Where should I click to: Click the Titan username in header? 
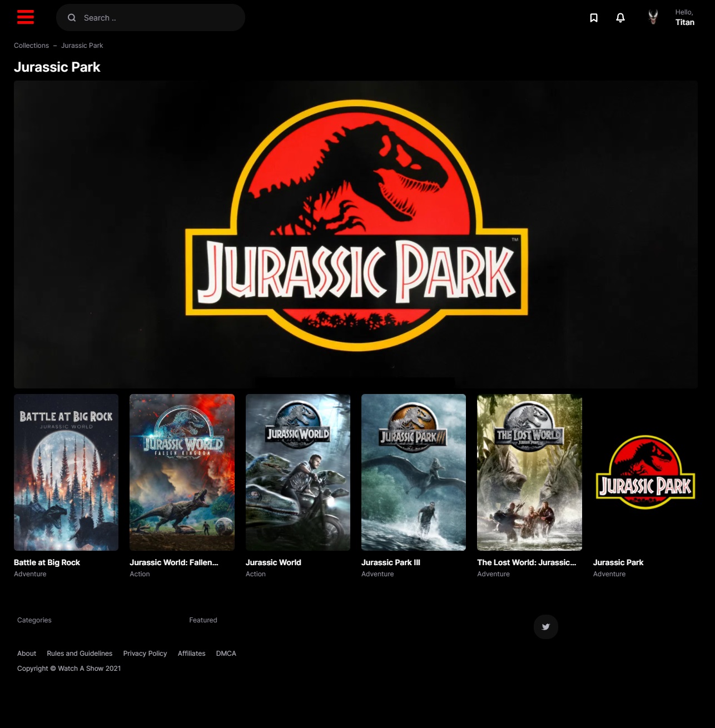click(x=685, y=22)
